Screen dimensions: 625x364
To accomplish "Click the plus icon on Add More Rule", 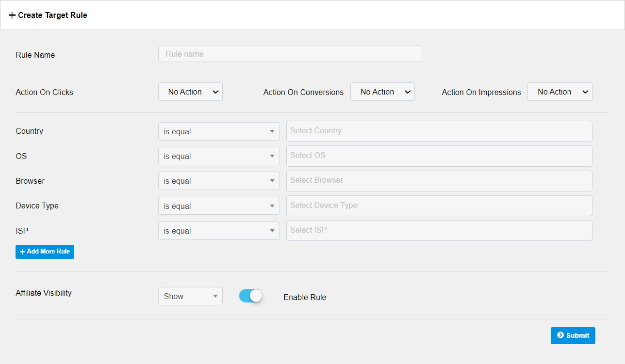I will click(22, 252).
